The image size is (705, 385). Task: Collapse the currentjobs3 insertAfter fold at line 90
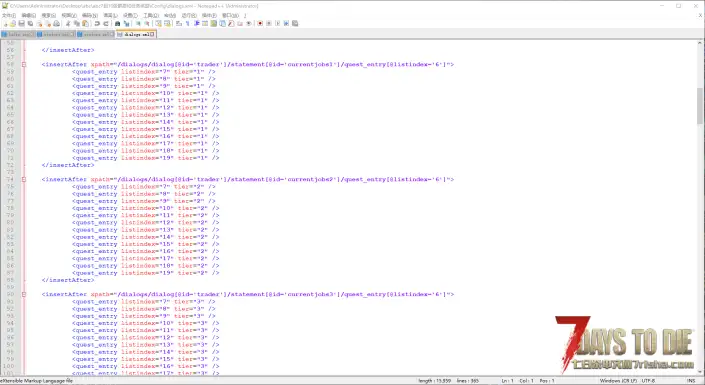(24, 294)
